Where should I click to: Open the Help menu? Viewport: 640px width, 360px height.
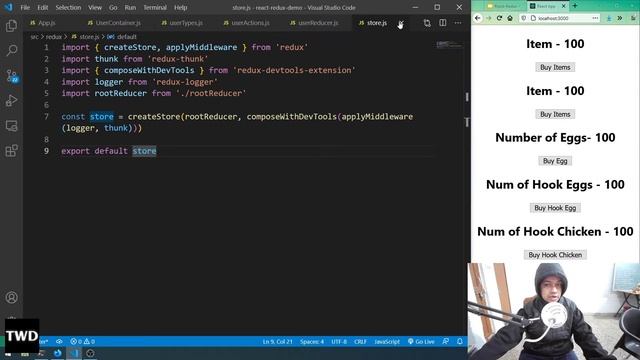(180, 7)
